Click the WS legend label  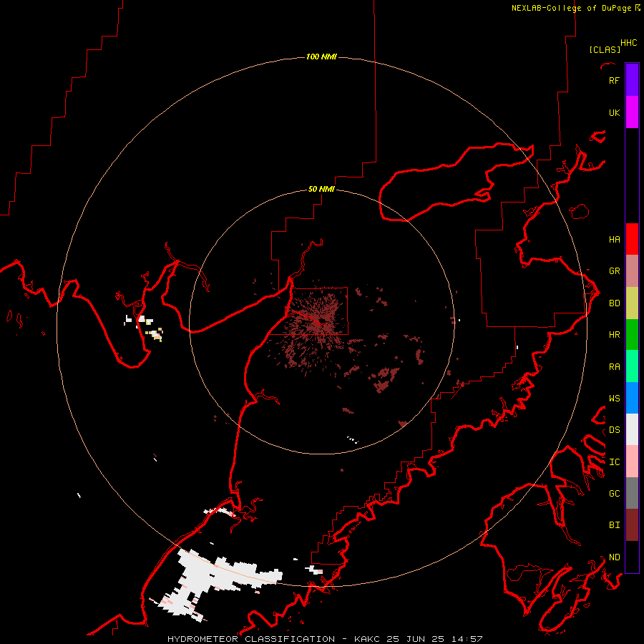614,398
